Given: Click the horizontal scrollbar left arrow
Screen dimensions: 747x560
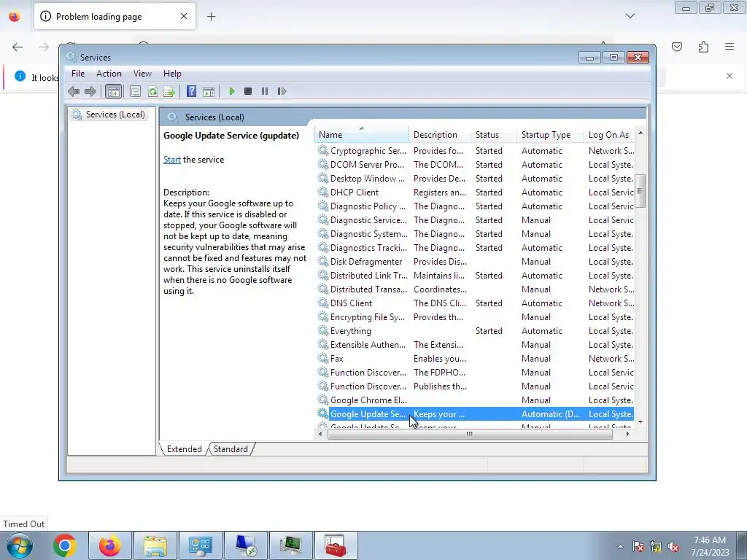Looking at the screenshot, I should pos(320,434).
